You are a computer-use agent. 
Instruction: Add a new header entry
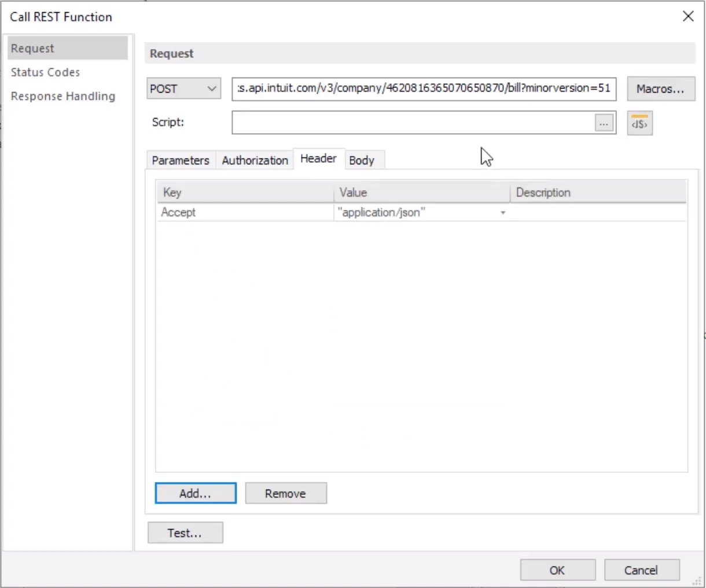[195, 493]
